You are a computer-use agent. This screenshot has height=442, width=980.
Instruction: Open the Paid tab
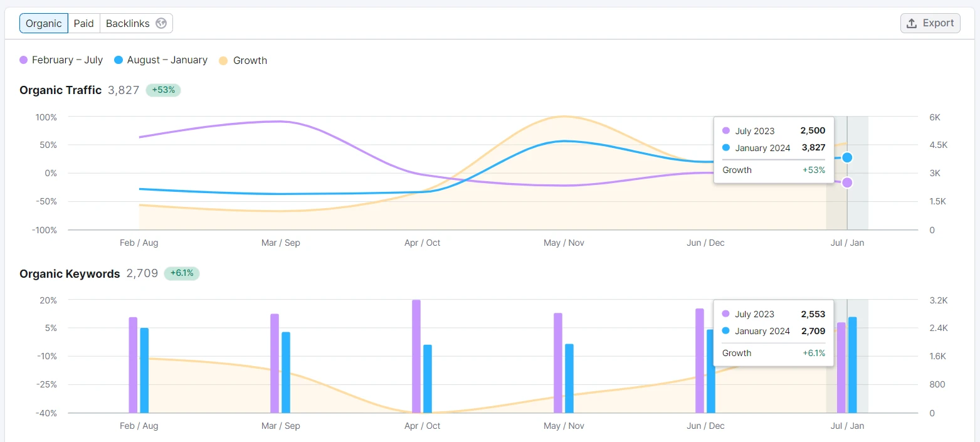(x=84, y=23)
